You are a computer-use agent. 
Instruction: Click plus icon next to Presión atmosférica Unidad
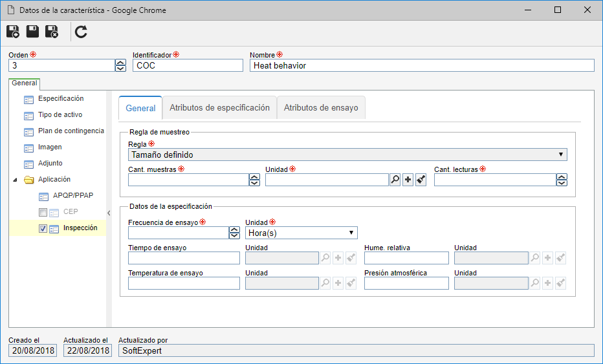(x=547, y=283)
